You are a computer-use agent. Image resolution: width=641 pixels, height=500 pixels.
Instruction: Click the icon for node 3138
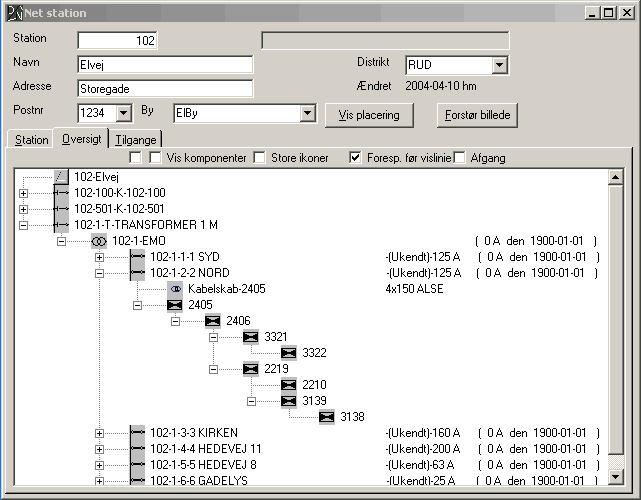[327, 417]
